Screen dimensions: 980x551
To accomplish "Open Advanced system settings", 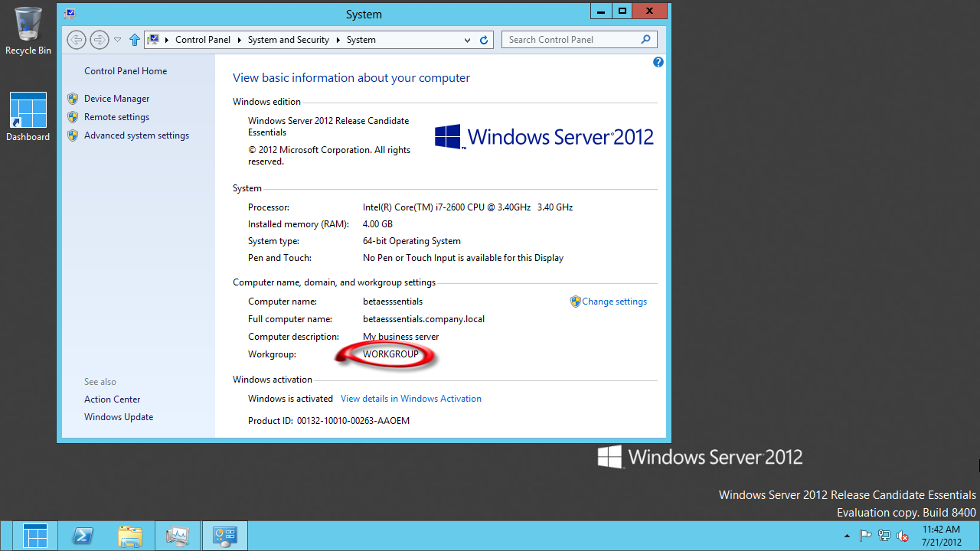I will tap(136, 135).
